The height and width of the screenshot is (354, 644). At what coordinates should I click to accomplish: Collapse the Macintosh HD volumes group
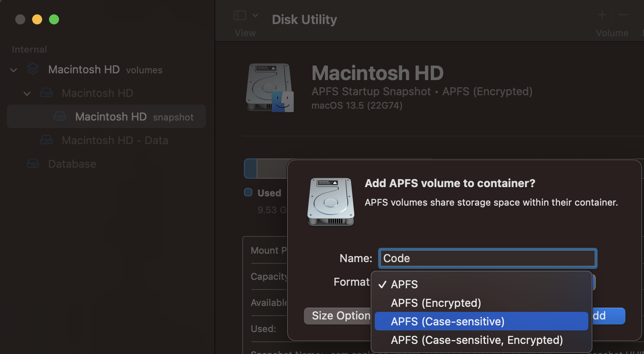(x=14, y=70)
